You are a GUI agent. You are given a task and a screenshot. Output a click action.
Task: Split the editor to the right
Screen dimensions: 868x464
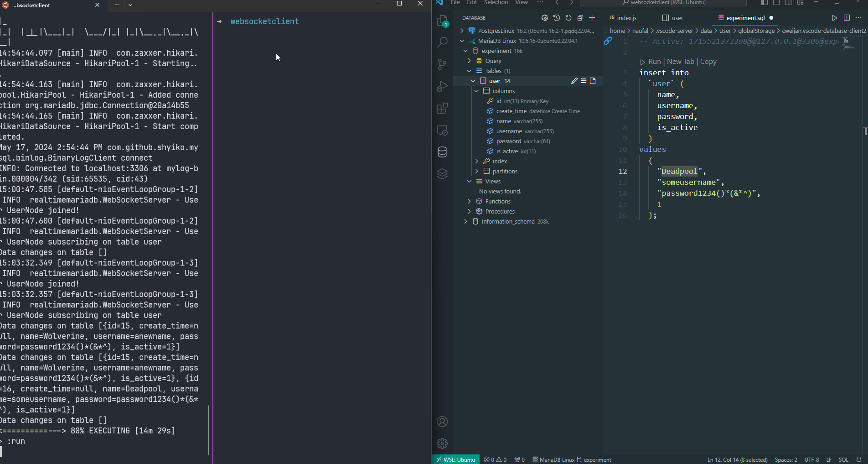[847, 18]
